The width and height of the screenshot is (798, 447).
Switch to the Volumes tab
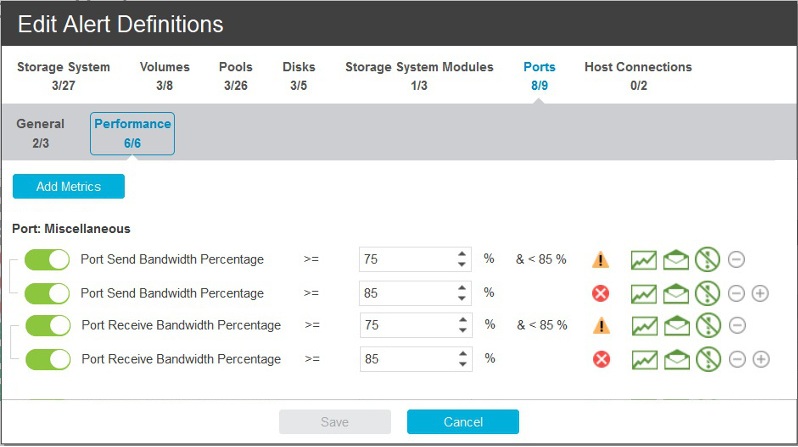(x=165, y=76)
